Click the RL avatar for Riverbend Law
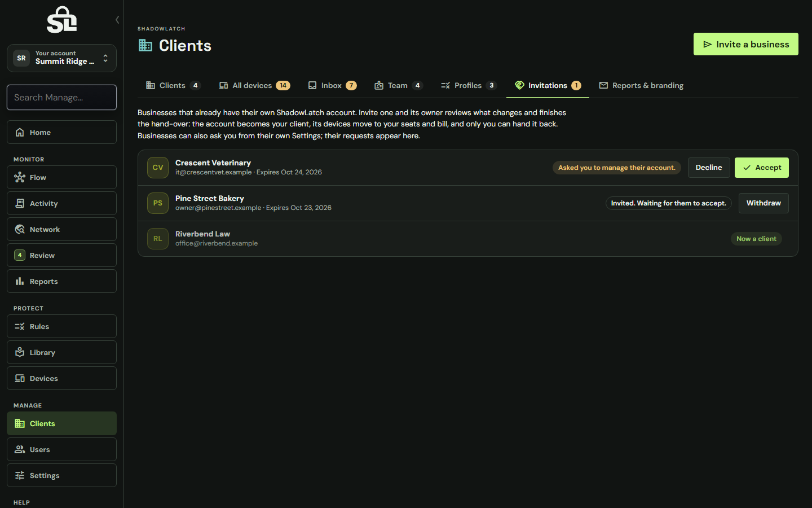The image size is (812, 508). 158,239
